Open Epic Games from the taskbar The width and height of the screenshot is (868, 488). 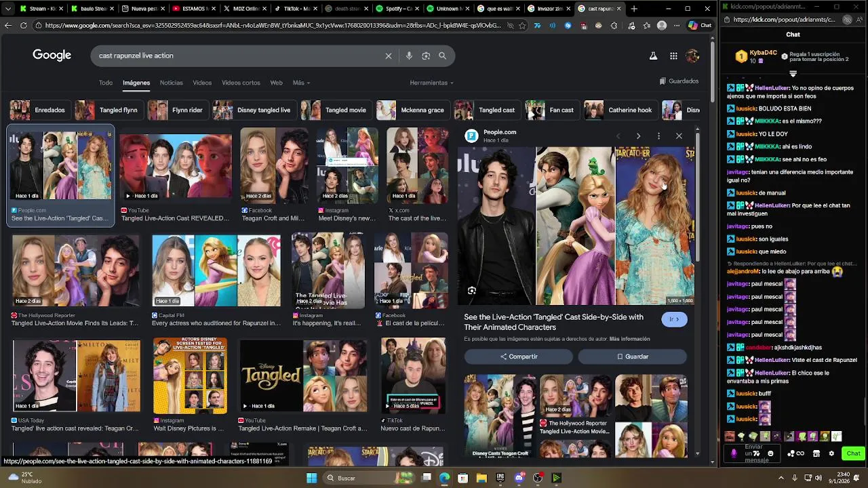(x=500, y=478)
